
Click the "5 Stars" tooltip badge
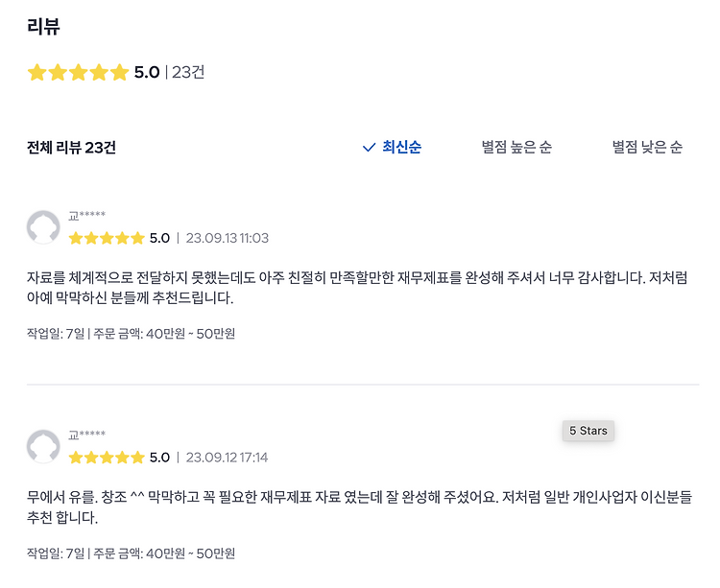coord(588,431)
